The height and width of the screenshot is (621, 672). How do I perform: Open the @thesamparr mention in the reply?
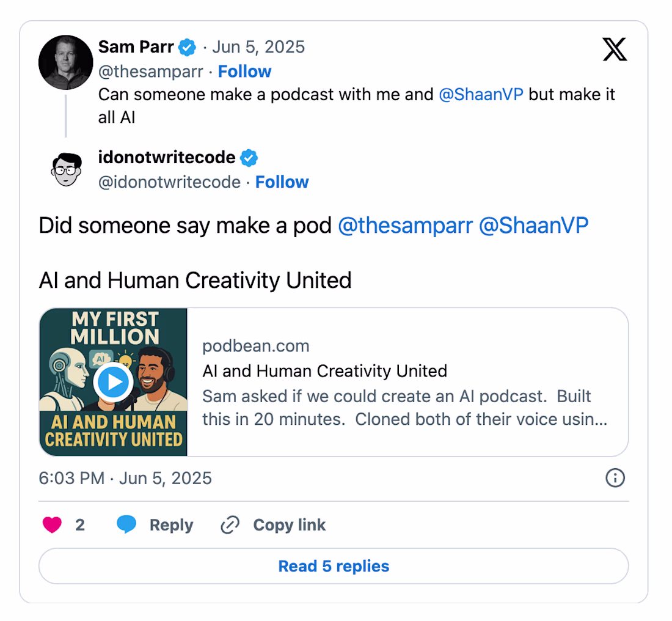pos(405,226)
